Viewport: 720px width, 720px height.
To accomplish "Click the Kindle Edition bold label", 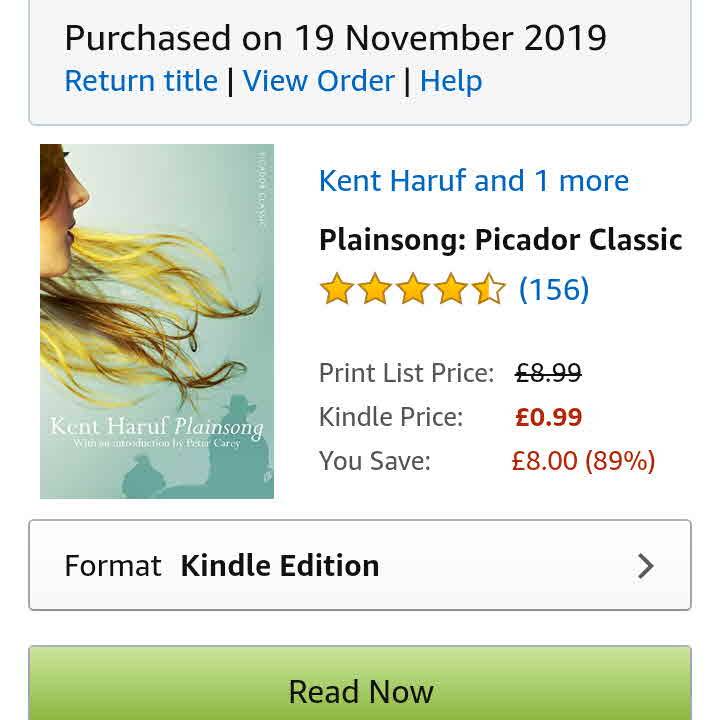I will (x=280, y=565).
